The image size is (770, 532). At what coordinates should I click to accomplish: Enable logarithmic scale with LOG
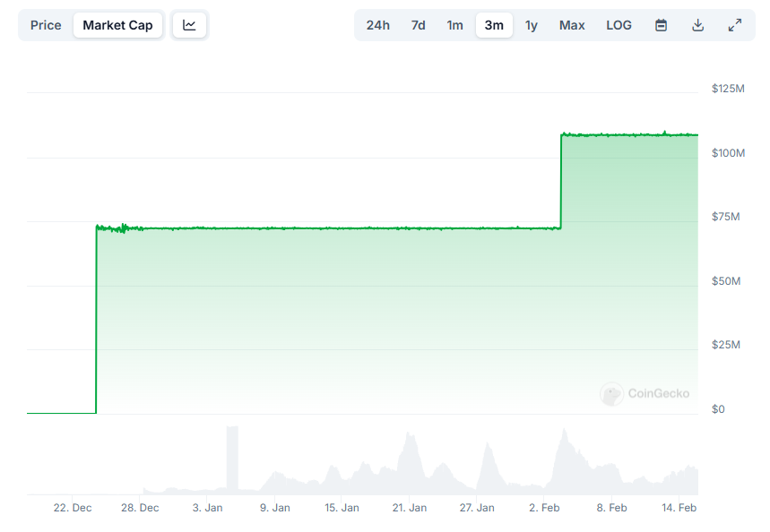pos(619,25)
